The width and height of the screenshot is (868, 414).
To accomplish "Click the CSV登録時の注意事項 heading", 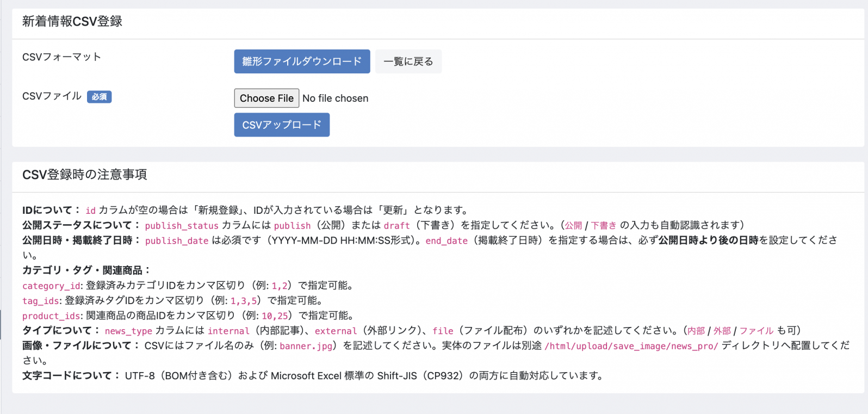I will [x=84, y=175].
